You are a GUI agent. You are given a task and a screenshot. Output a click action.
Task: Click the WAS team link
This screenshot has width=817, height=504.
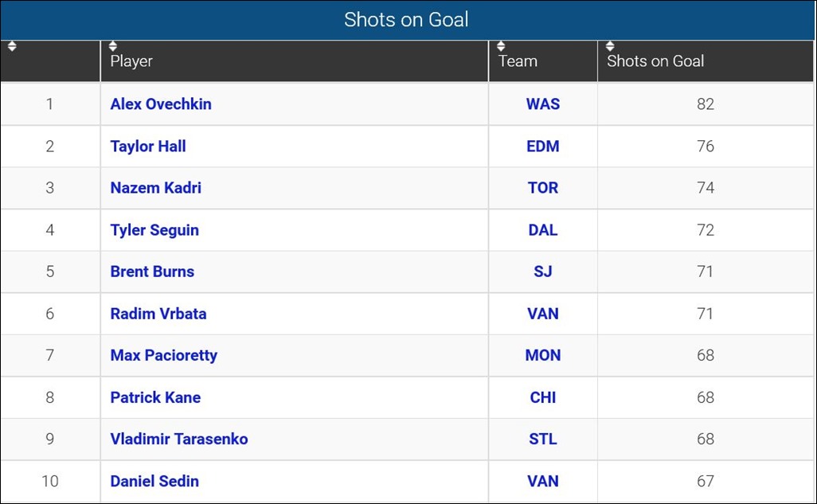(542, 104)
